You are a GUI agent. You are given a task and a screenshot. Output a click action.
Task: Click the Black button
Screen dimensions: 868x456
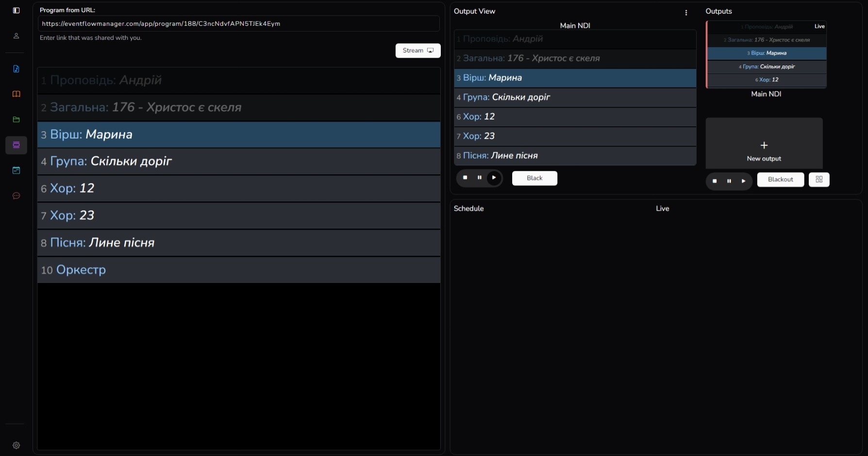(x=534, y=178)
